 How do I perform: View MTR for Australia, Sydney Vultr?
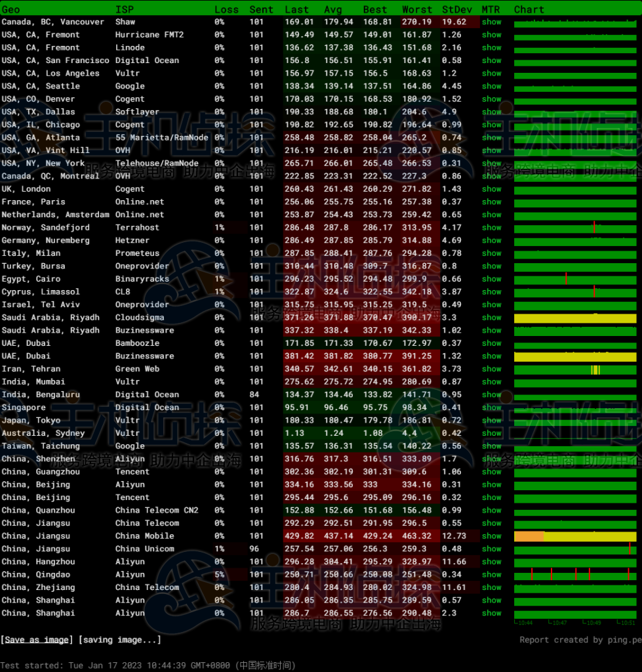[x=491, y=433]
